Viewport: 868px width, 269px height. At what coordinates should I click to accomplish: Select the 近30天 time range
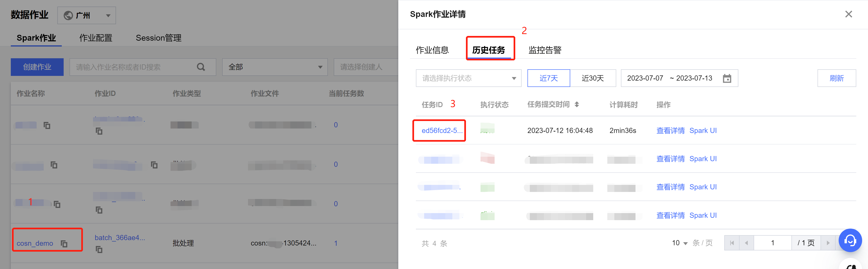pos(592,78)
